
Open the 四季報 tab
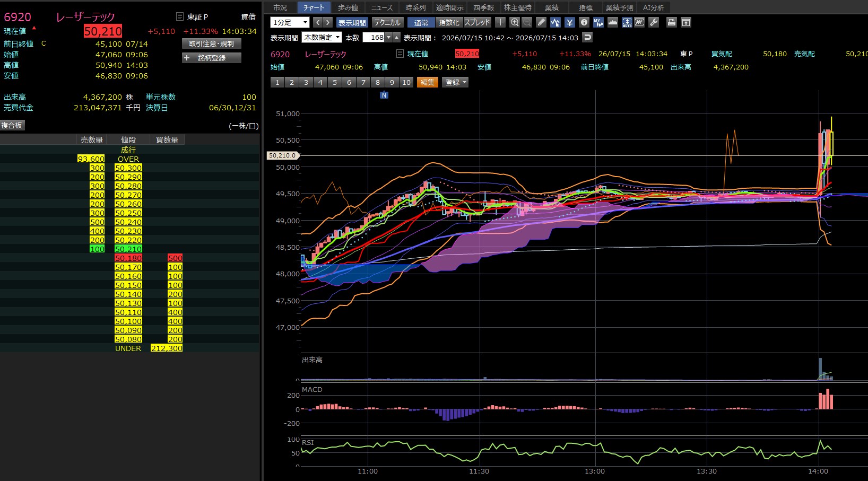click(x=483, y=7)
